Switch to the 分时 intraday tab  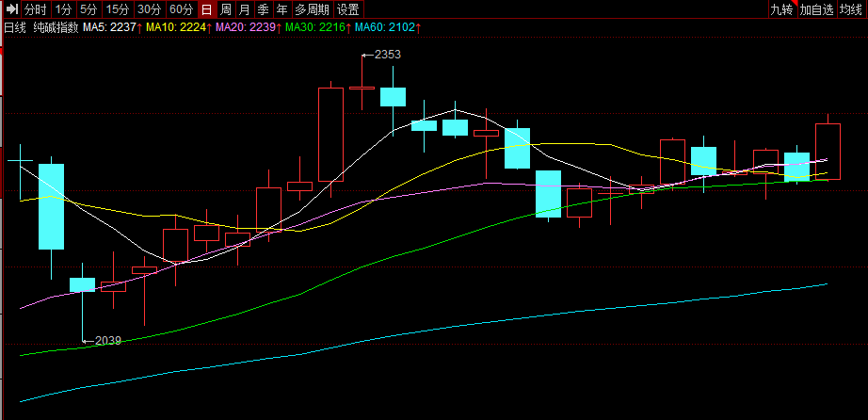(x=36, y=8)
